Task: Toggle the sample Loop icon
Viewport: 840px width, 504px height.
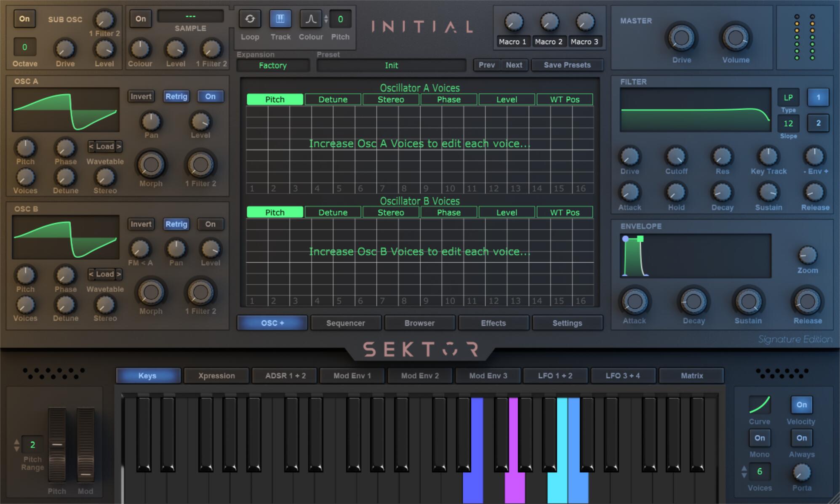Action: tap(250, 19)
